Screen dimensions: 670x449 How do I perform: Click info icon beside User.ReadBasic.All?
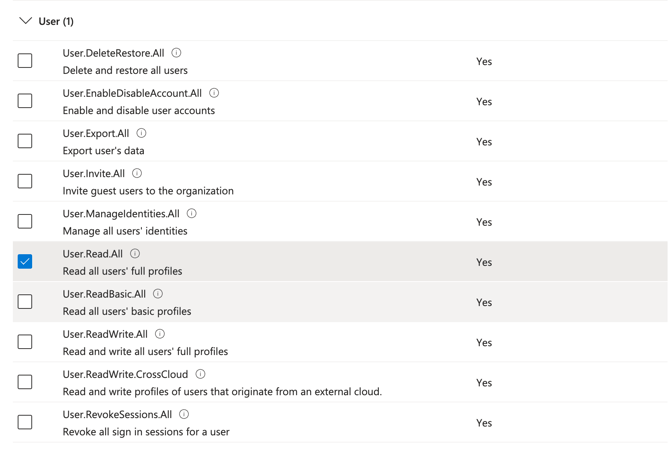tap(158, 294)
